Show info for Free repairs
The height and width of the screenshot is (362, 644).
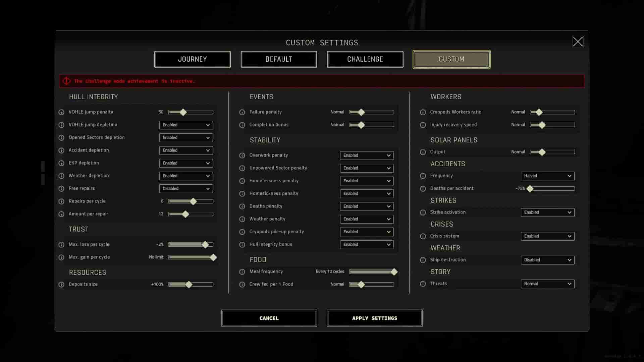[x=61, y=189]
